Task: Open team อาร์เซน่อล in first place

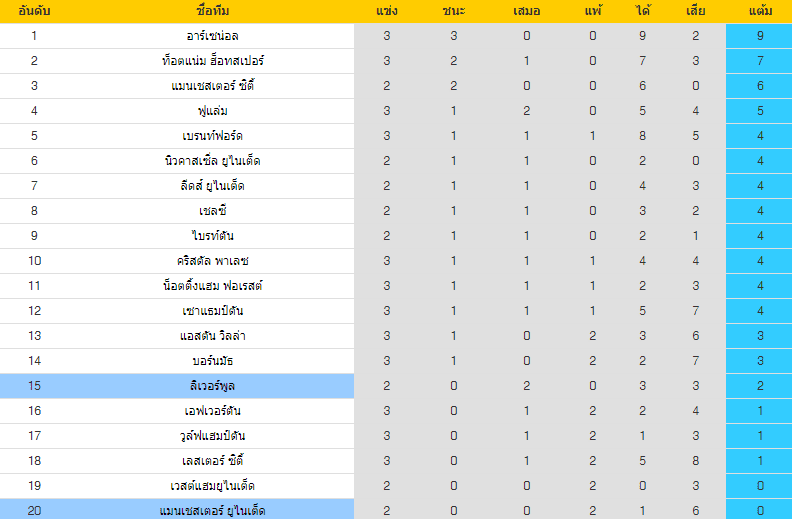Action: tap(213, 36)
